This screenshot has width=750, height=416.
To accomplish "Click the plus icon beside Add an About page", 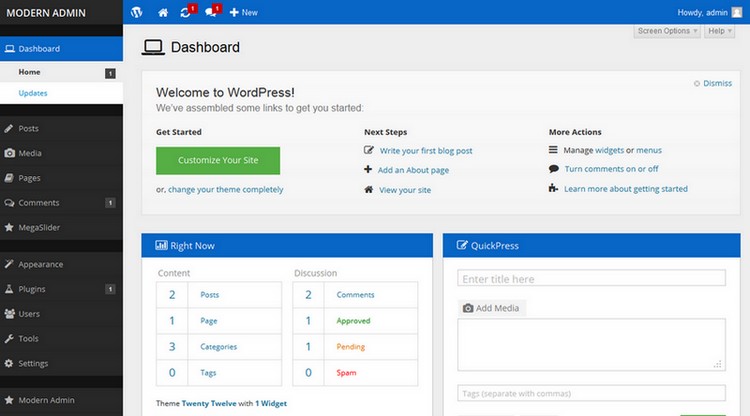I will click(368, 169).
